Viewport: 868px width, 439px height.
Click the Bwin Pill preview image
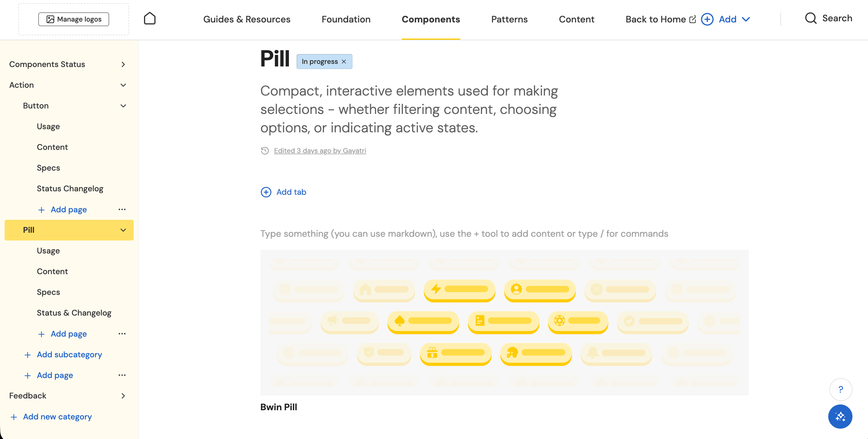(x=504, y=322)
